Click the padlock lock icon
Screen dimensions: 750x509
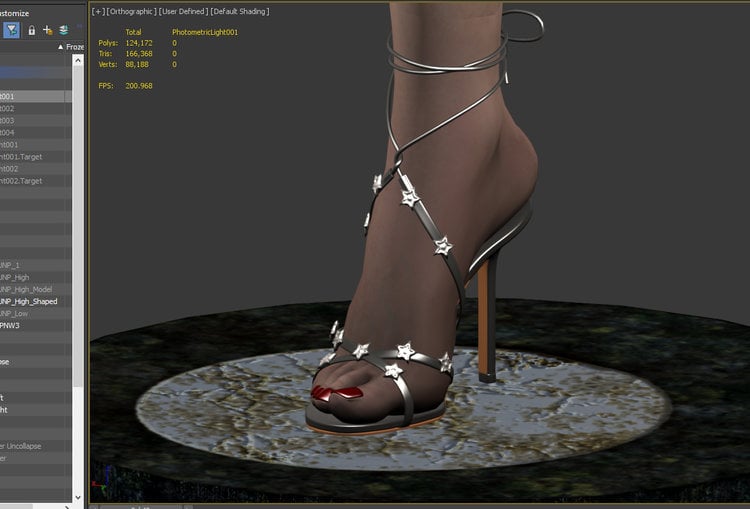tap(32, 31)
